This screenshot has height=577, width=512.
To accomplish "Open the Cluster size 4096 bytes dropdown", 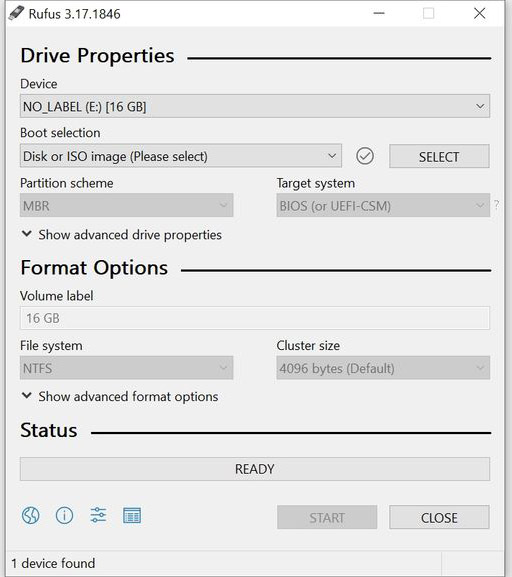I will tap(383, 368).
